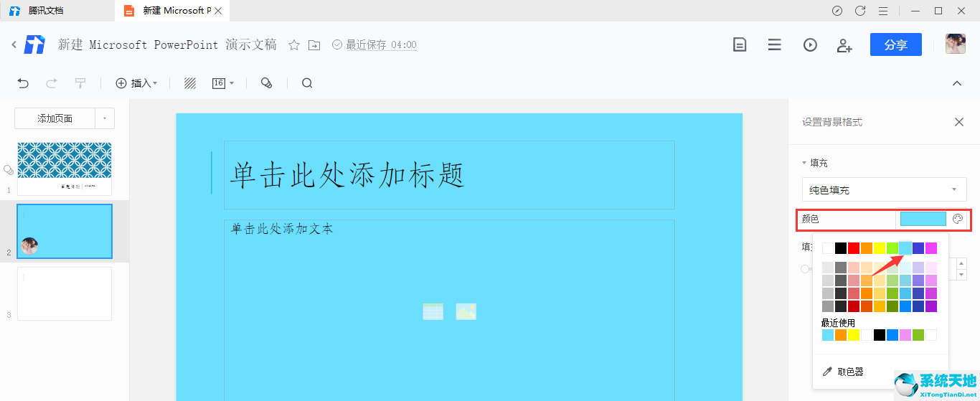
Task: Click the move to folder icon
Action: coord(314,45)
